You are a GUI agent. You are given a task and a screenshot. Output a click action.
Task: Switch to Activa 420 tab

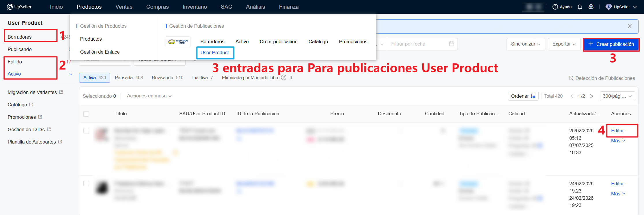click(95, 78)
